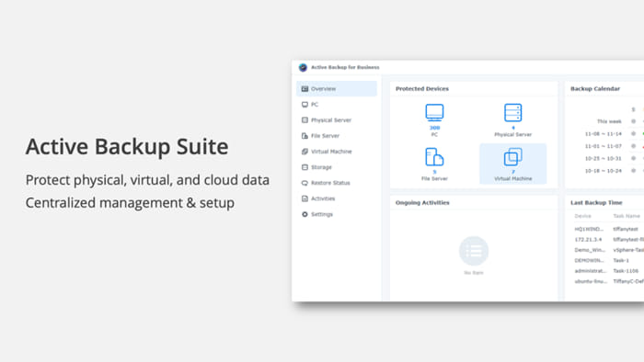The image size is (644, 362).
Task: Click the Virtual Machine device tile icon
Action: coord(513,157)
